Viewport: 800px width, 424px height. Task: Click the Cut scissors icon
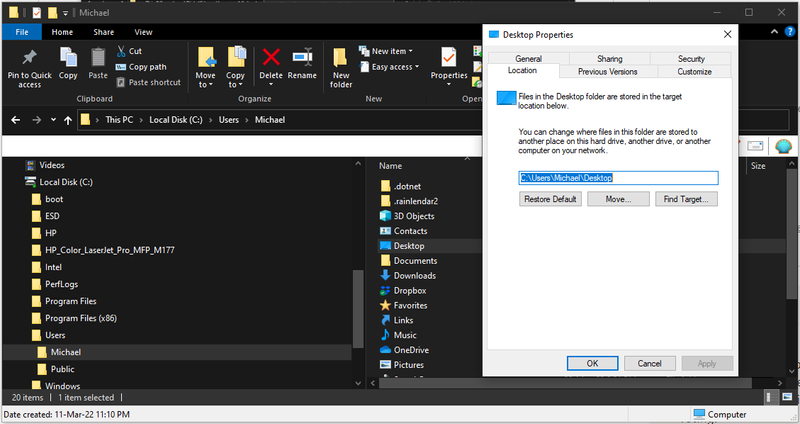click(x=122, y=51)
